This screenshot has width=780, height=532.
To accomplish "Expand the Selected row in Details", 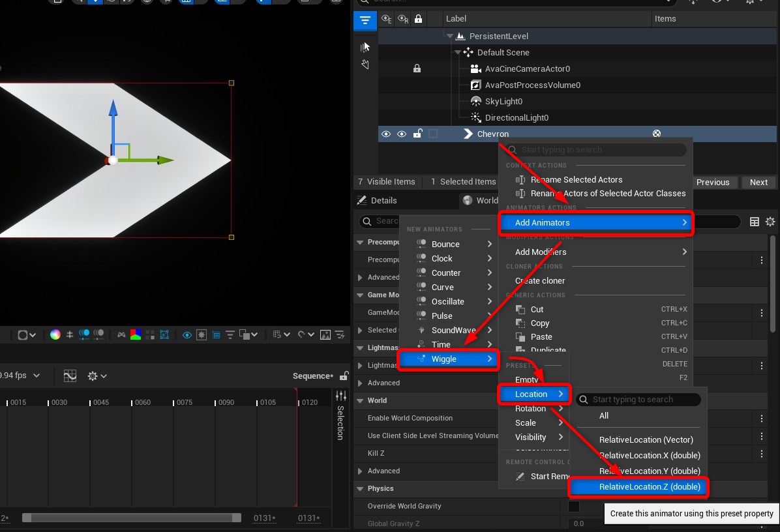I will [360, 330].
